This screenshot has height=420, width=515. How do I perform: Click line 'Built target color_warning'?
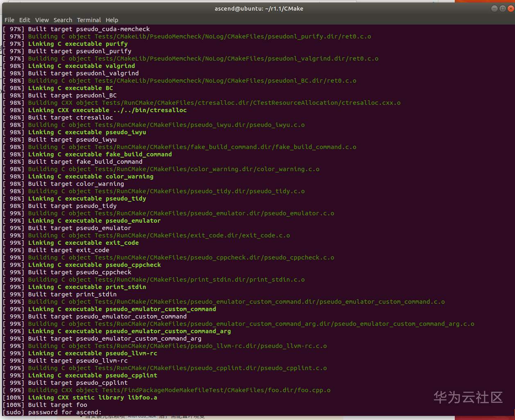(63, 184)
